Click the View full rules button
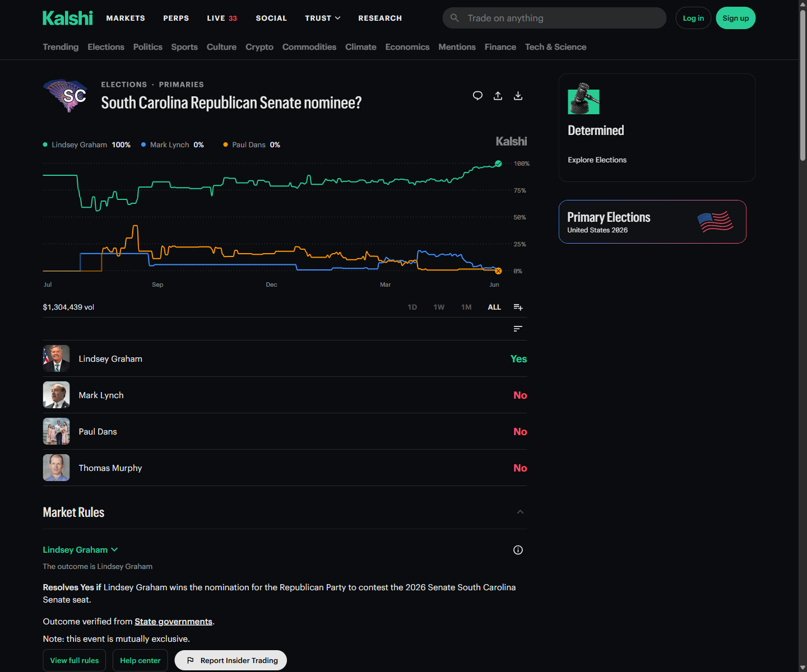 75,660
